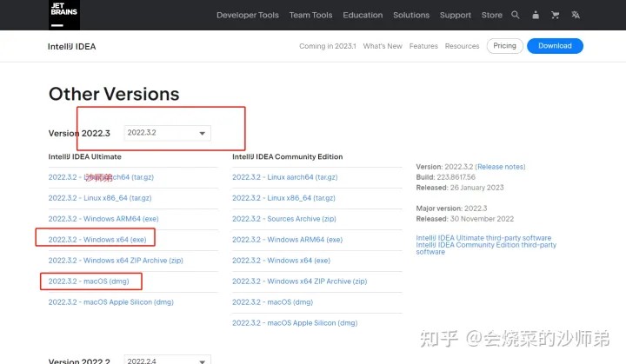This screenshot has width=626, height=364.
Task: Open the user account icon
Action: (x=535, y=15)
